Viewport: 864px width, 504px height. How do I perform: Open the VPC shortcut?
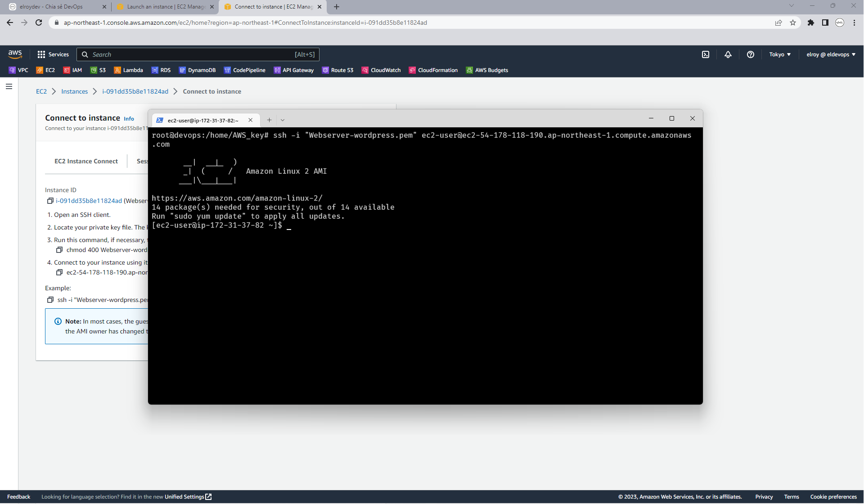[x=18, y=70]
